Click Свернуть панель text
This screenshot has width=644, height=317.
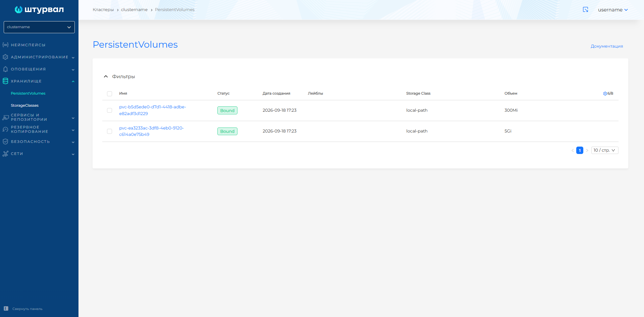[28, 309]
